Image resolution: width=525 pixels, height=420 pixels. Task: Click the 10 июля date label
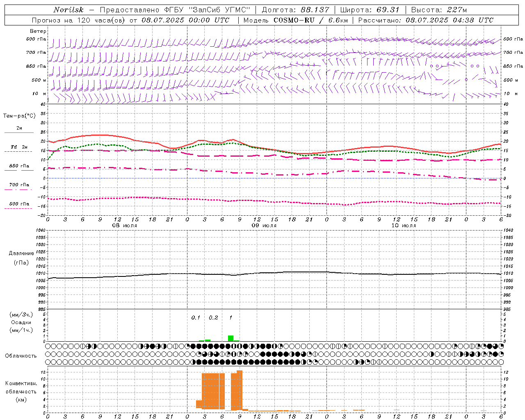tap(404, 226)
